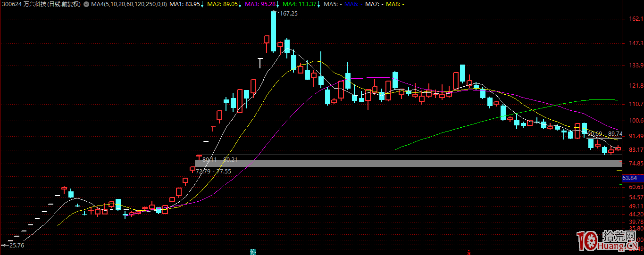
Task: Click the 停 suspension marker icon
Action: (x=253, y=252)
